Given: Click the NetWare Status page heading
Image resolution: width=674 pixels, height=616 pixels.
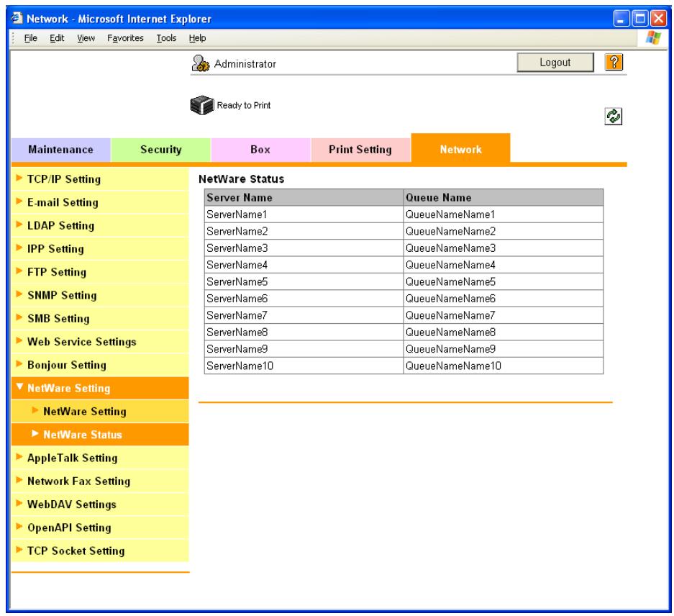Looking at the screenshot, I should (241, 179).
